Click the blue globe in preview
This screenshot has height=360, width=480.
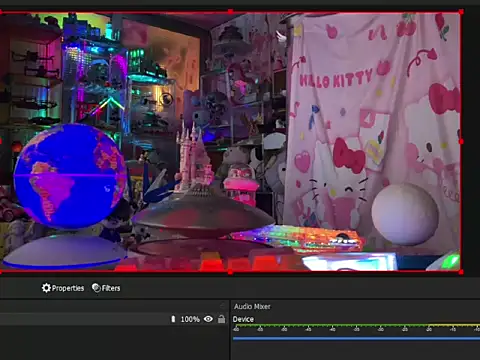pyautogui.click(x=70, y=176)
